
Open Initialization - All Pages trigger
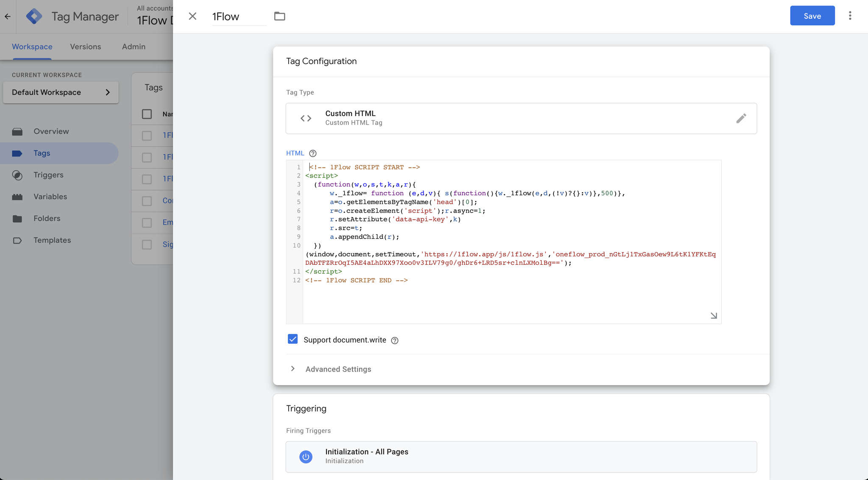point(521,457)
